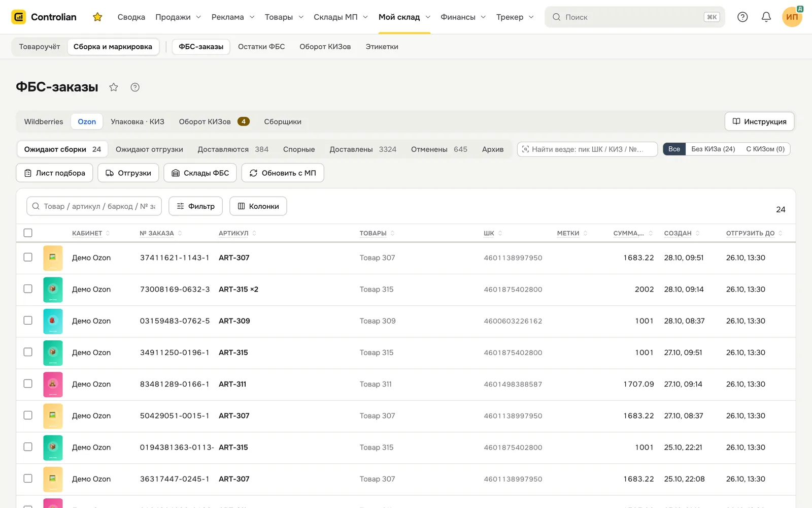Switch to the Wildberries tab
Viewport: 812px width, 508px height.
click(44, 122)
